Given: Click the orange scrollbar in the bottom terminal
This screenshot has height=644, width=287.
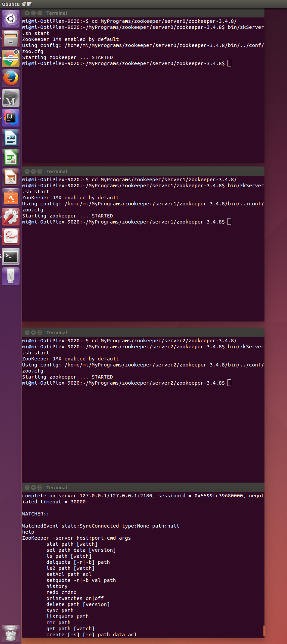Looking at the screenshot, I should point(264,631).
